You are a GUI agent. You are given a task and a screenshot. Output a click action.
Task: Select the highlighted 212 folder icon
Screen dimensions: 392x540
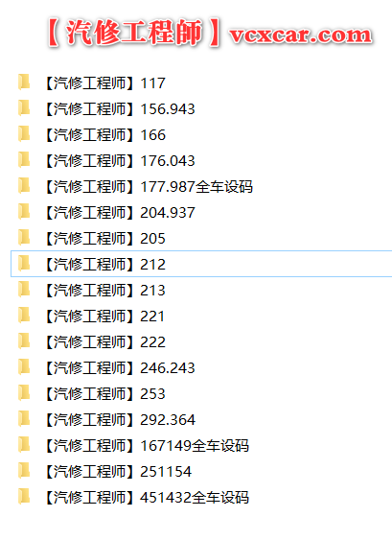point(24,264)
